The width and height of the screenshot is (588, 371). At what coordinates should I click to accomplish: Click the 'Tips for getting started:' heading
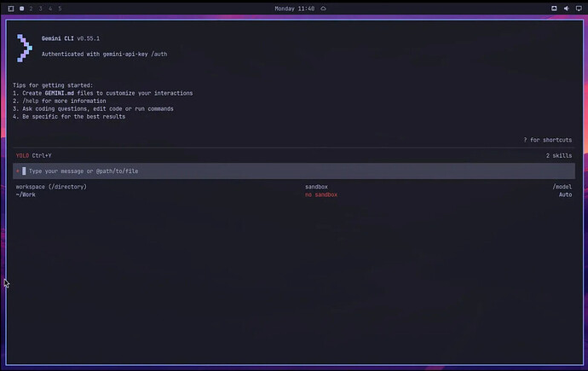(53, 85)
